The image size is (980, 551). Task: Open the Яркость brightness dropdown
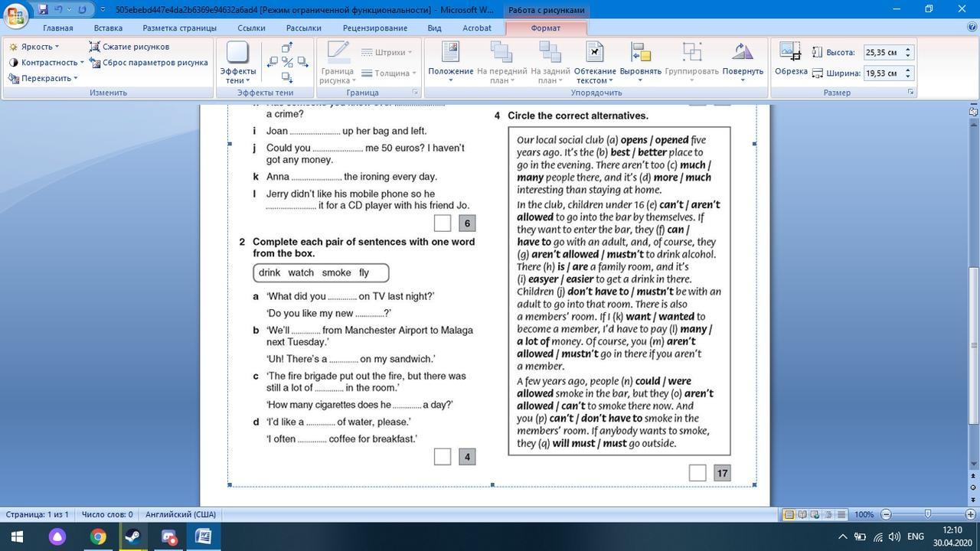tap(34, 47)
